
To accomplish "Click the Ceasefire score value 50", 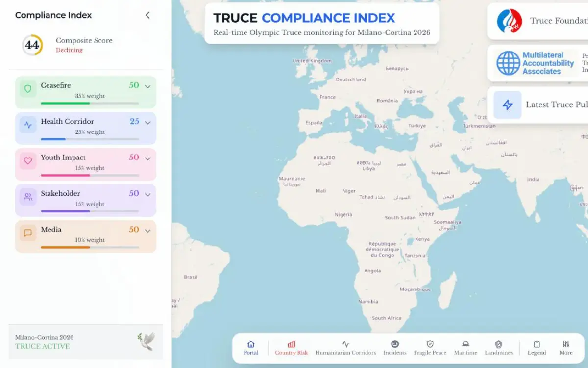I will click(x=134, y=85).
